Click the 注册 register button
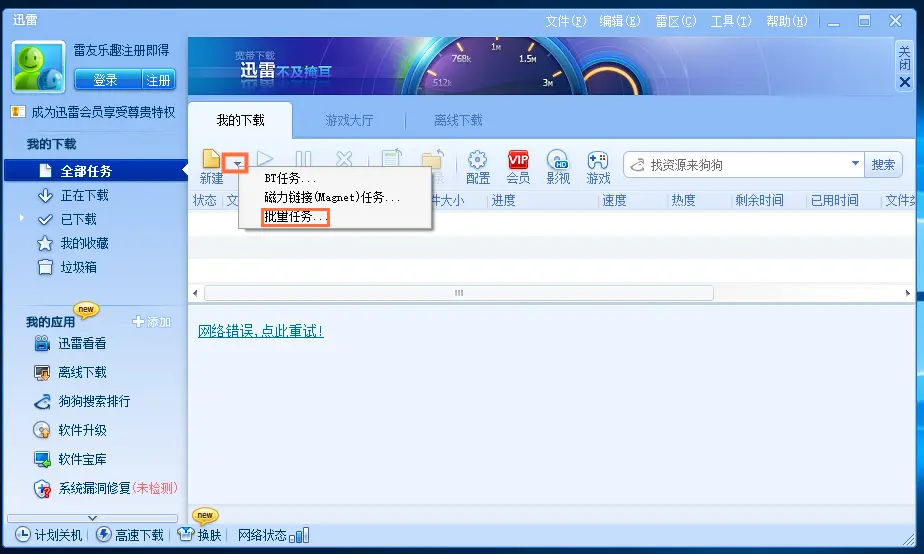 [159, 80]
